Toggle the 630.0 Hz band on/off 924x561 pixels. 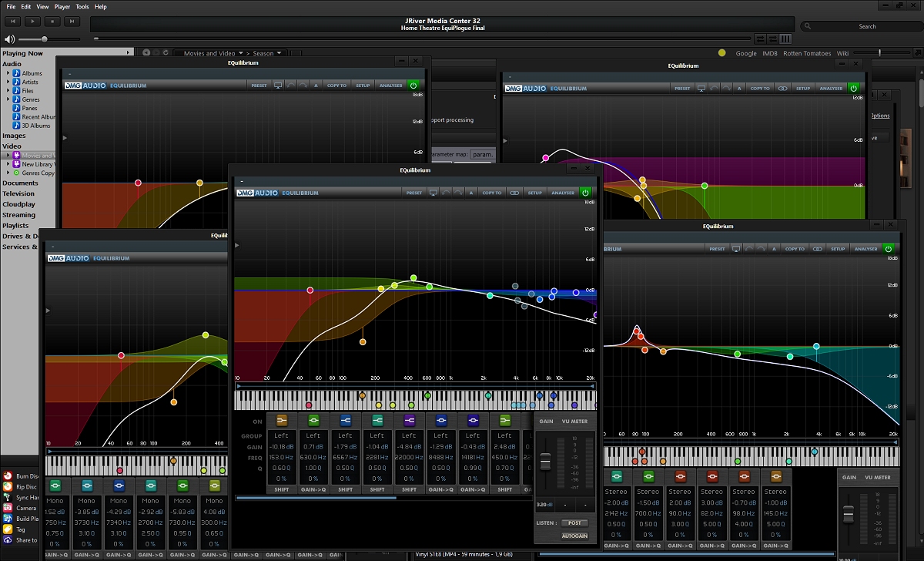[x=313, y=421]
